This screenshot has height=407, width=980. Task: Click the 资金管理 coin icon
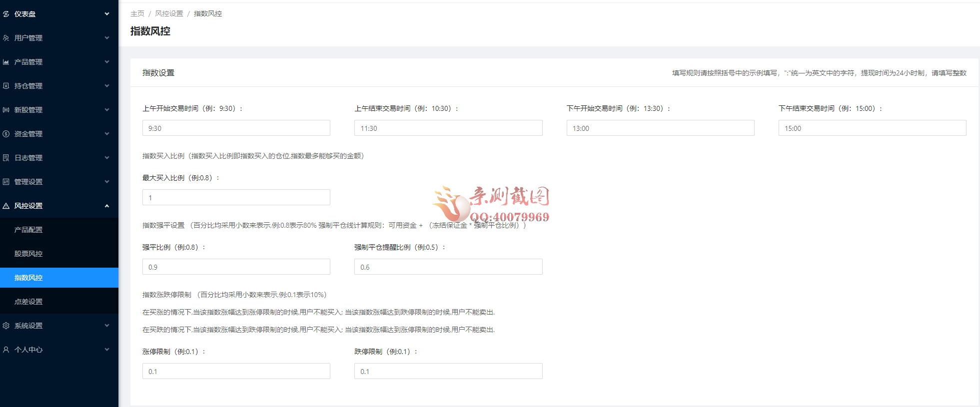[x=6, y=134]
